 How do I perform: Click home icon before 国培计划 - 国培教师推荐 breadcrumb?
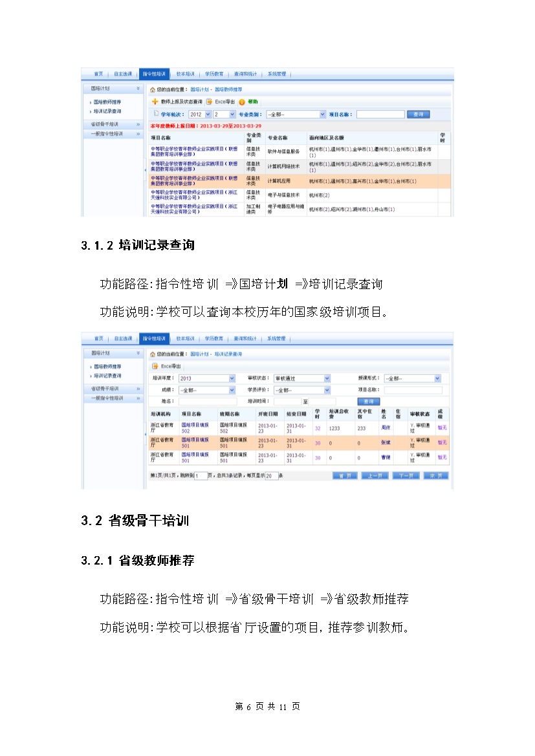153,90
